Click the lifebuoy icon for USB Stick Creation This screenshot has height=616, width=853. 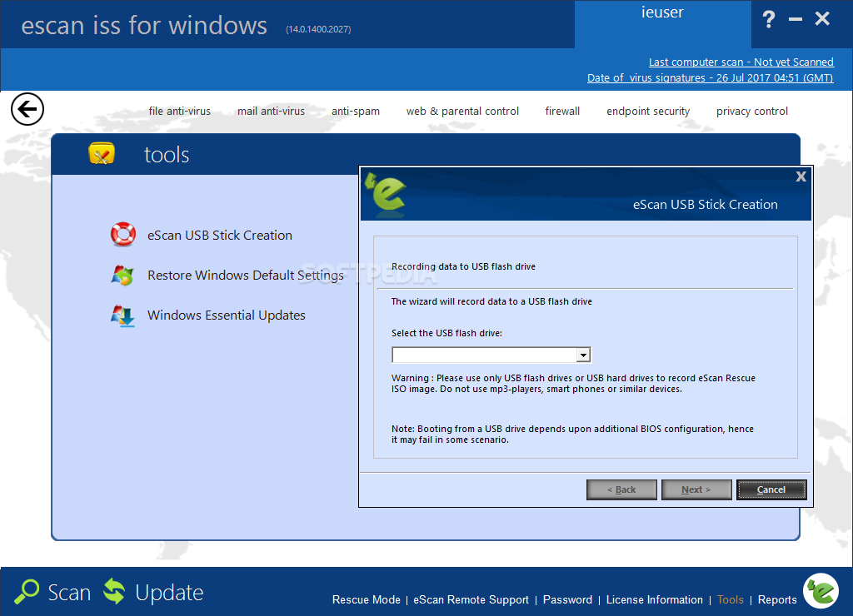(123, 235)
